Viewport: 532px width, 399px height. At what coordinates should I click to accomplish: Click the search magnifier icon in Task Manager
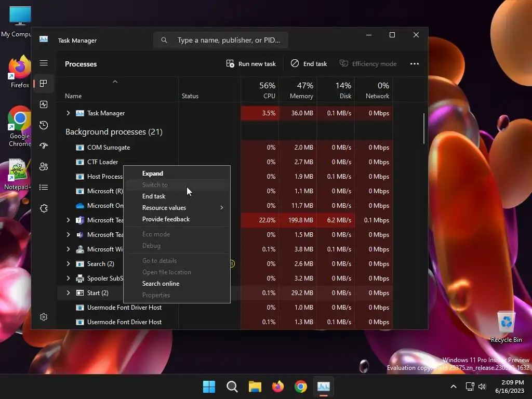coord(164,40)
